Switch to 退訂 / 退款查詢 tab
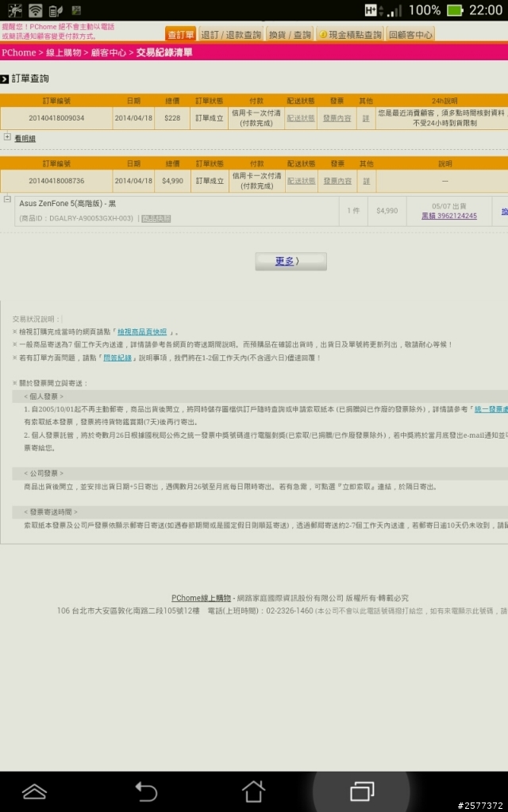 pos(231,35)
